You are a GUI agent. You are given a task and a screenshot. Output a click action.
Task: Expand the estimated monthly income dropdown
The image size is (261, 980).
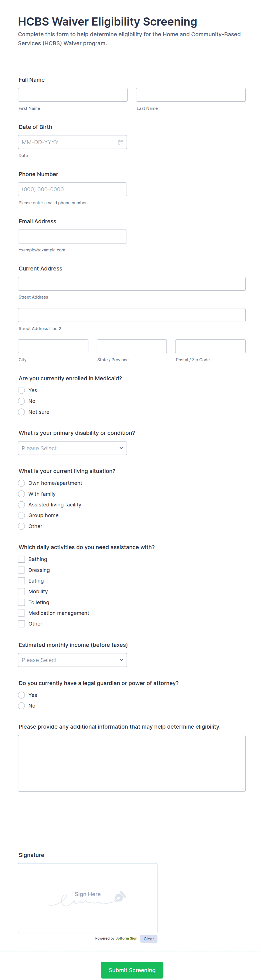pyautogui.click(x=72, y=660)
